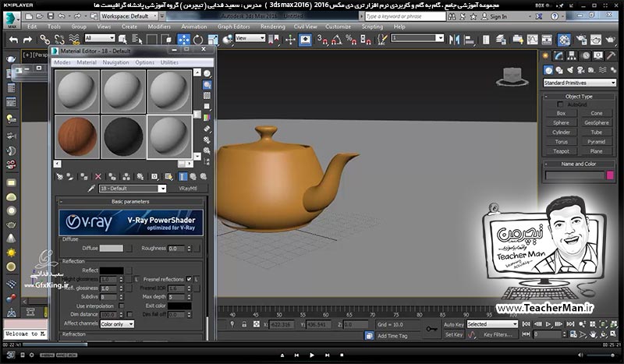Open the Modifiers menu
The width and height of the screenshot is (624, 364).
tap(159, 27)
